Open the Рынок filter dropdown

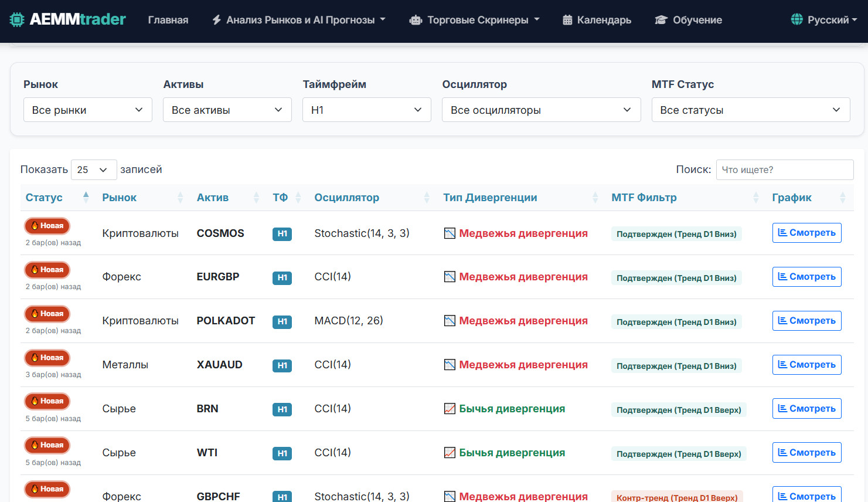pyautogui.click(x=88, y=110)
